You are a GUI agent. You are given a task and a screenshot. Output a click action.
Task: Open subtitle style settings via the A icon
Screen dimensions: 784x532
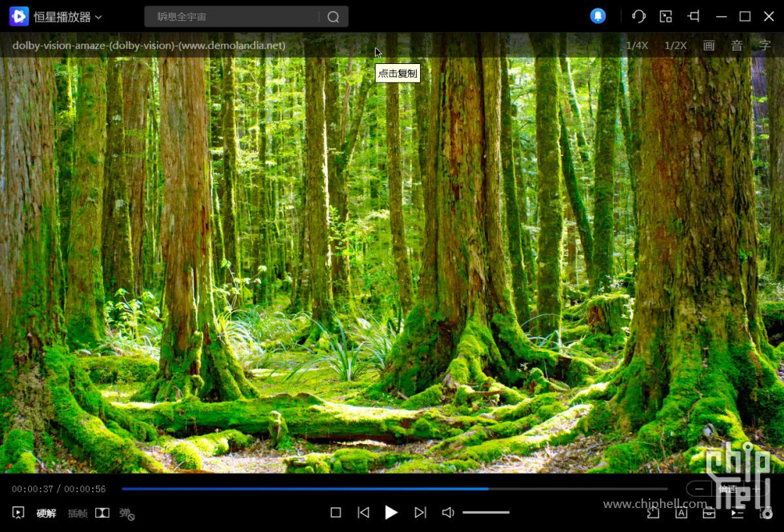pyautogui.click(x=680, y=514)
